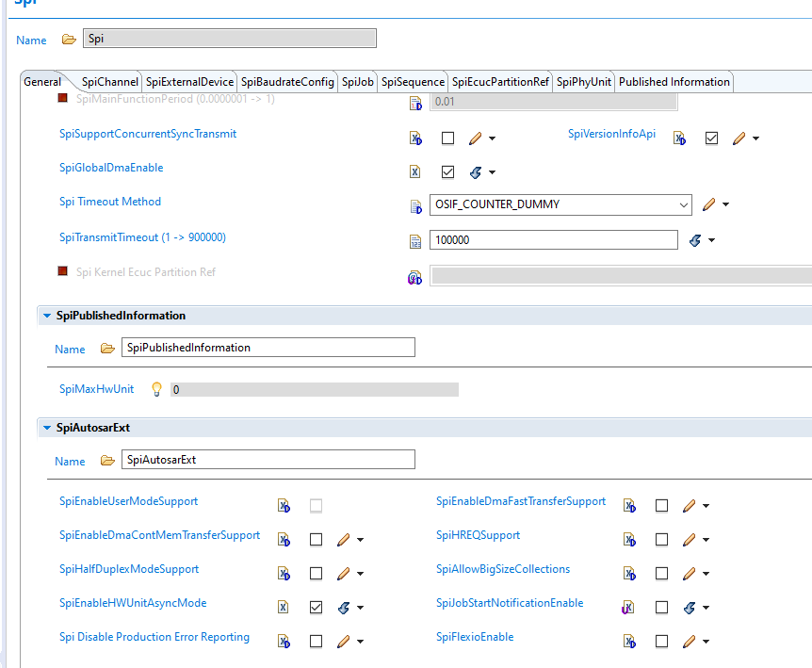Click the folder icon next to Spi name field
The width and height of the screenshot is (812, 668).
[x=69, y=40]
